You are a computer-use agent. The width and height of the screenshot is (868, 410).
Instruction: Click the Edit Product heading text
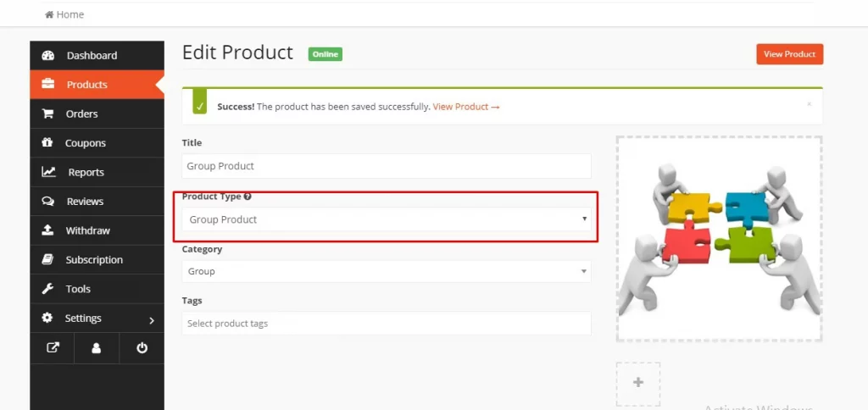237,52
